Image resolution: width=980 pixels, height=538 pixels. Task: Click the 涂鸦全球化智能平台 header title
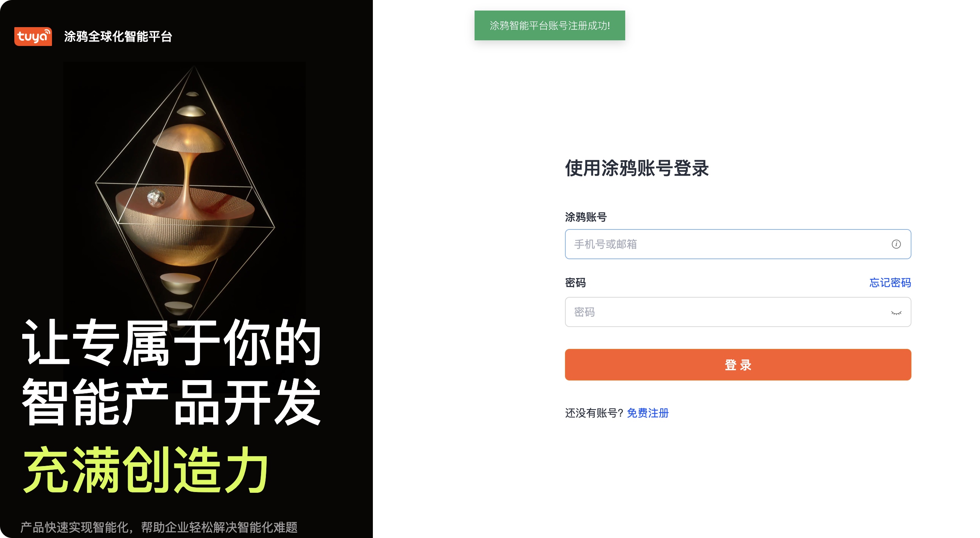point(118,37)
